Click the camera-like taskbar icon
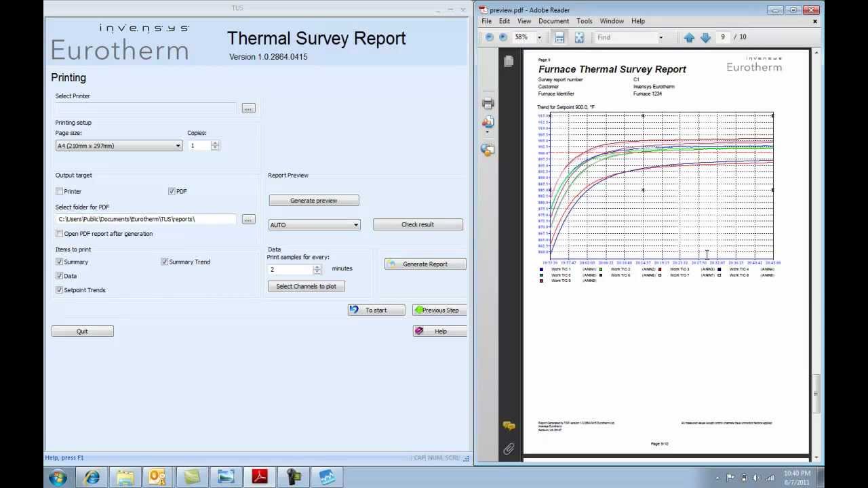Screen dimensions: 868x488 [x=294, y=477]
